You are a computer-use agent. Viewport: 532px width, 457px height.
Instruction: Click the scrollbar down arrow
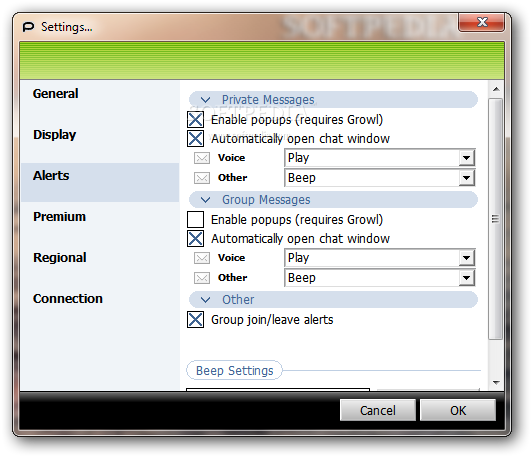tap(496, 383)
